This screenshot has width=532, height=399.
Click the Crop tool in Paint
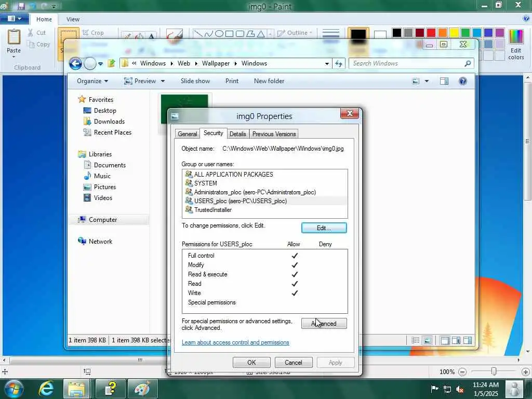[x=93, y=33]
